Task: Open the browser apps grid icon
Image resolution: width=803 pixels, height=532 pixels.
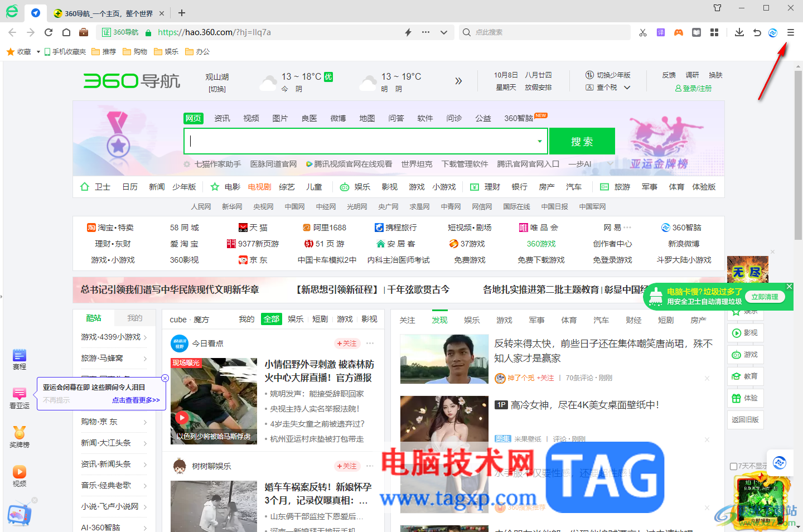Action: (714, 32)
